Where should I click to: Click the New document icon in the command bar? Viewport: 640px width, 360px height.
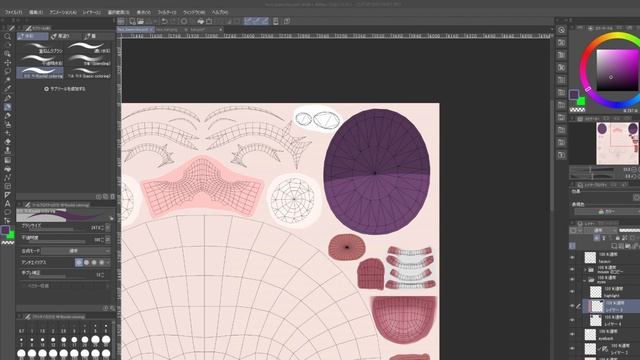132,21
